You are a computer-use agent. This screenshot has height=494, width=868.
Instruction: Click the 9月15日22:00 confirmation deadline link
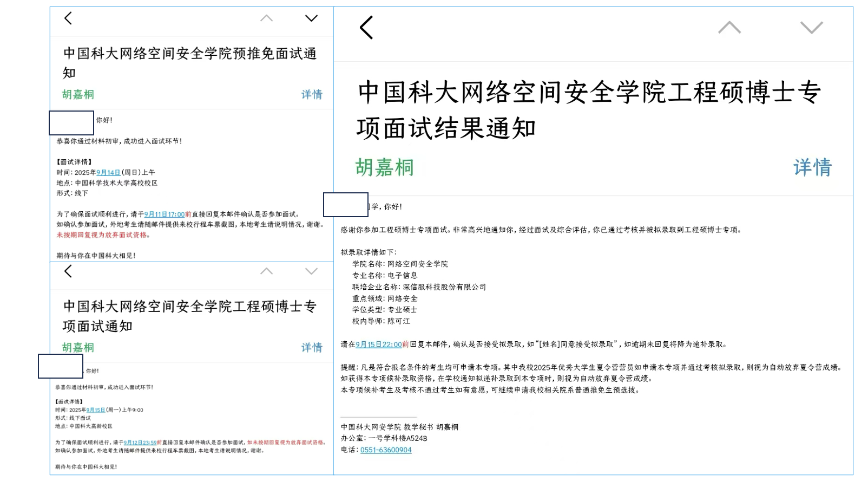coord(378,343)
